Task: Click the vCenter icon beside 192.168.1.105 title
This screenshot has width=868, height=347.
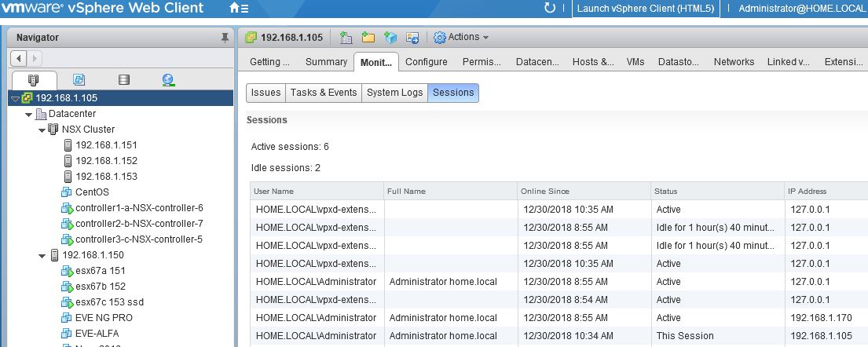Action: tap(251, 37)
